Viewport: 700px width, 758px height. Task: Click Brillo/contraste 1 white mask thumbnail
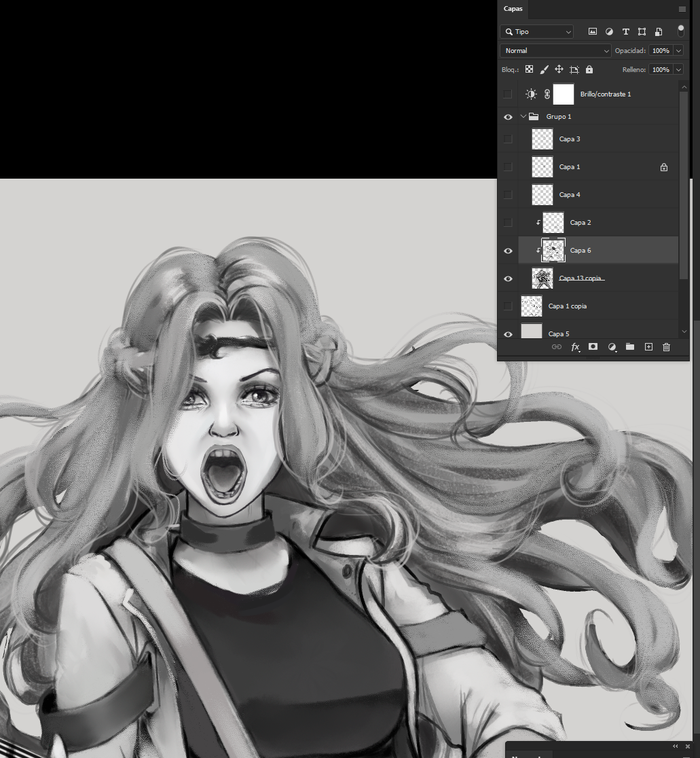point(564,94)
